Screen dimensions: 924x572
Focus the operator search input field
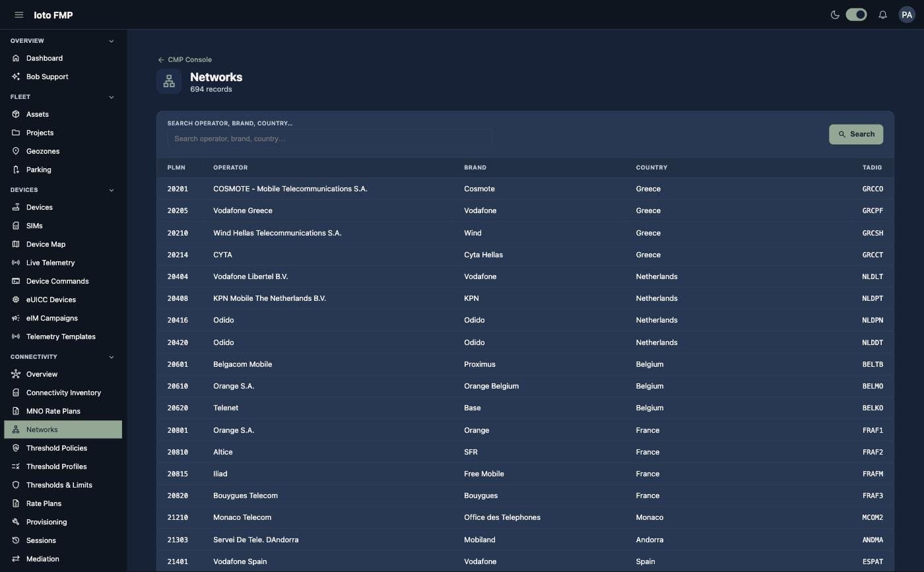point(329,139)
